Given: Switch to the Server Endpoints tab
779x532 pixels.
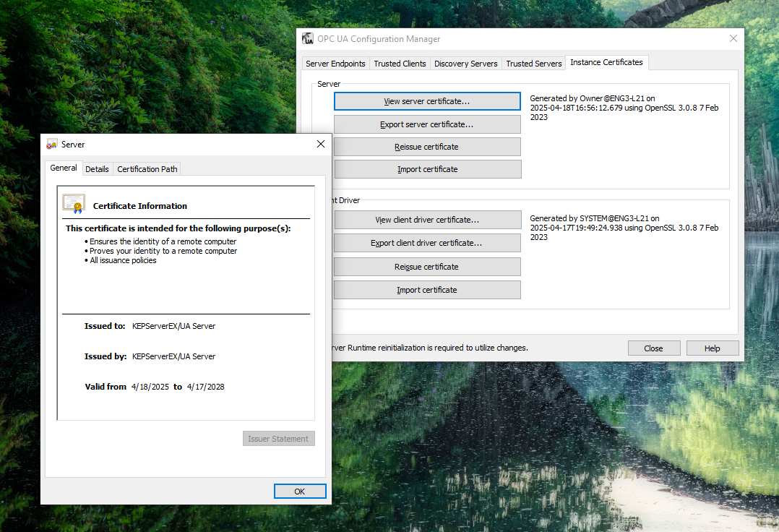Looking at the screenshot, I should point(335,64).
